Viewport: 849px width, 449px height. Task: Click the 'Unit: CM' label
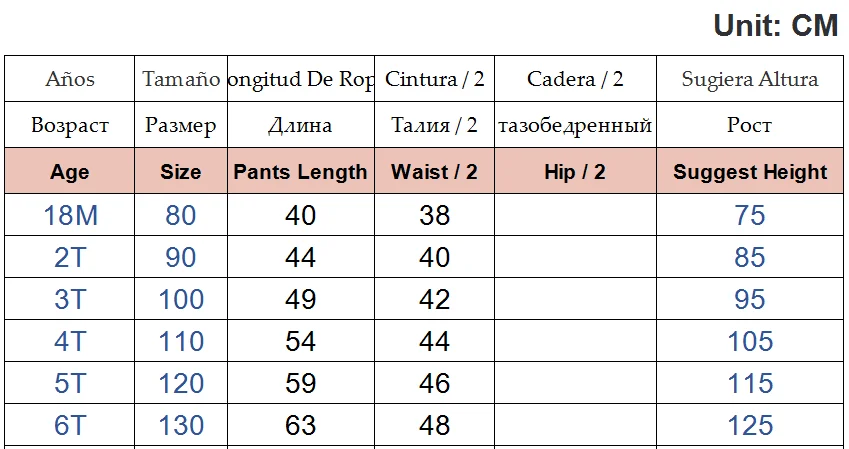point(775,26)
